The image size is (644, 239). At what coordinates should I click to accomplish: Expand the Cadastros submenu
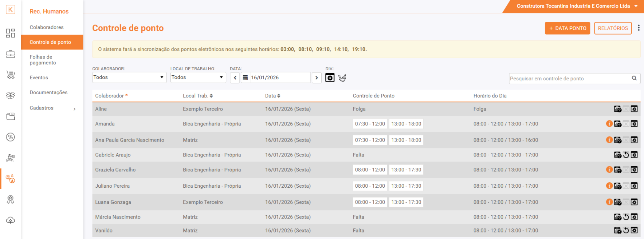(x=52, y=108)
